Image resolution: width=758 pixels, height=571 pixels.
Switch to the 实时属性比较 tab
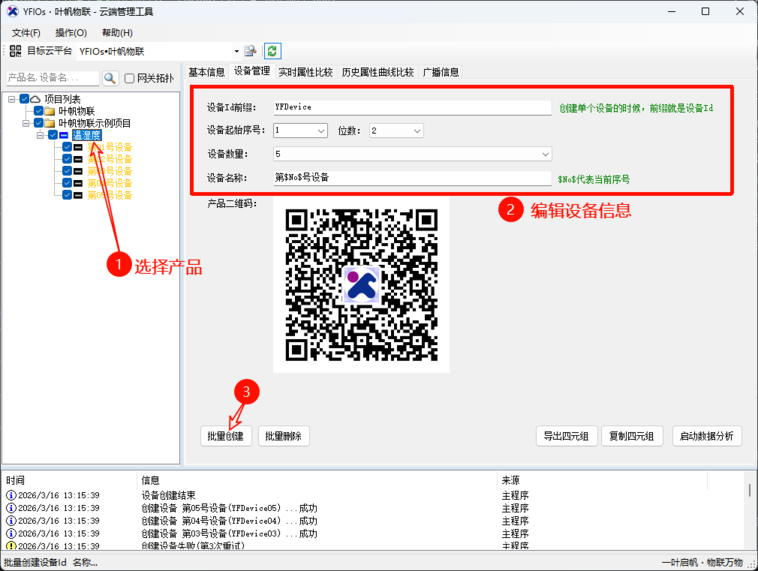click(x=305, y=72)
